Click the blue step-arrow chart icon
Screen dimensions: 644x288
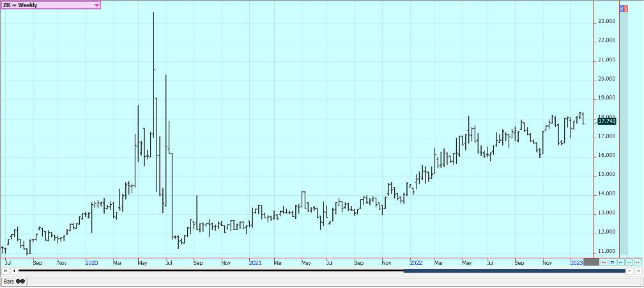coord(612,262)
